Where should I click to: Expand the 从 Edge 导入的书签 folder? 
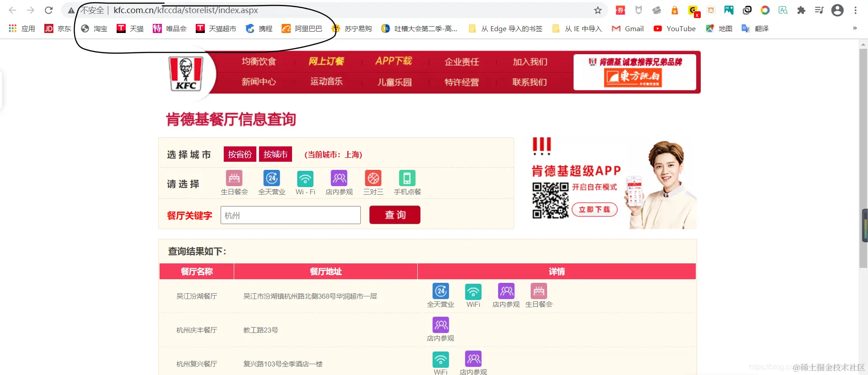pyautogui.click(x=505, y=28)
